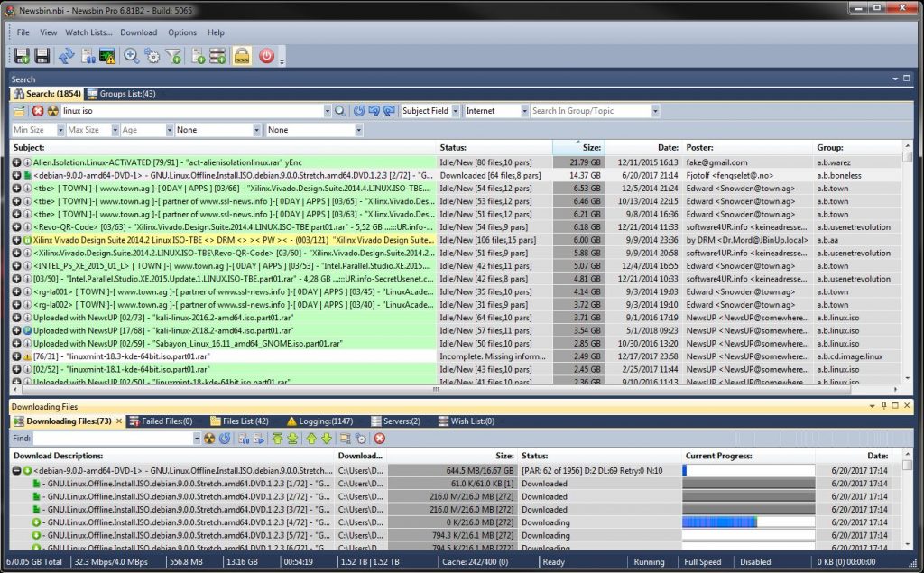The width and height of the screenshot is (924, 573).
Task: Open the Options menu
Action: click(x=182, y=32)
